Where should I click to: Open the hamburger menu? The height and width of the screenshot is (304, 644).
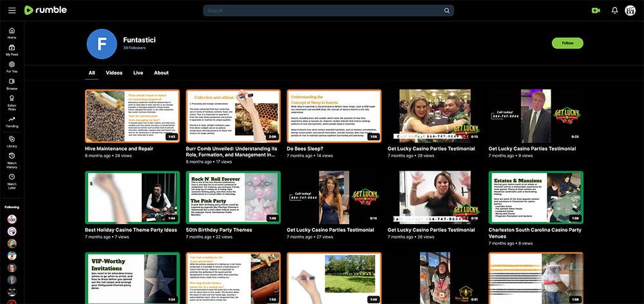(12, 10)
